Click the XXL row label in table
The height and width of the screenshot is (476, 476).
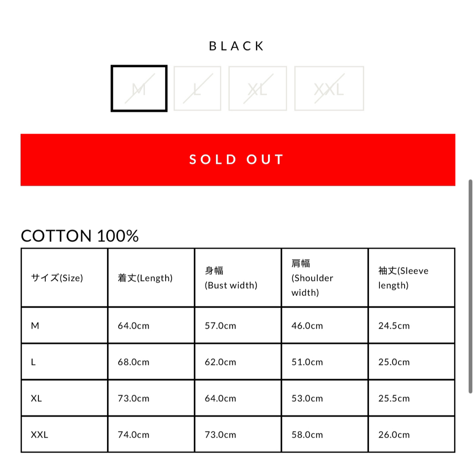click(64, 435)
